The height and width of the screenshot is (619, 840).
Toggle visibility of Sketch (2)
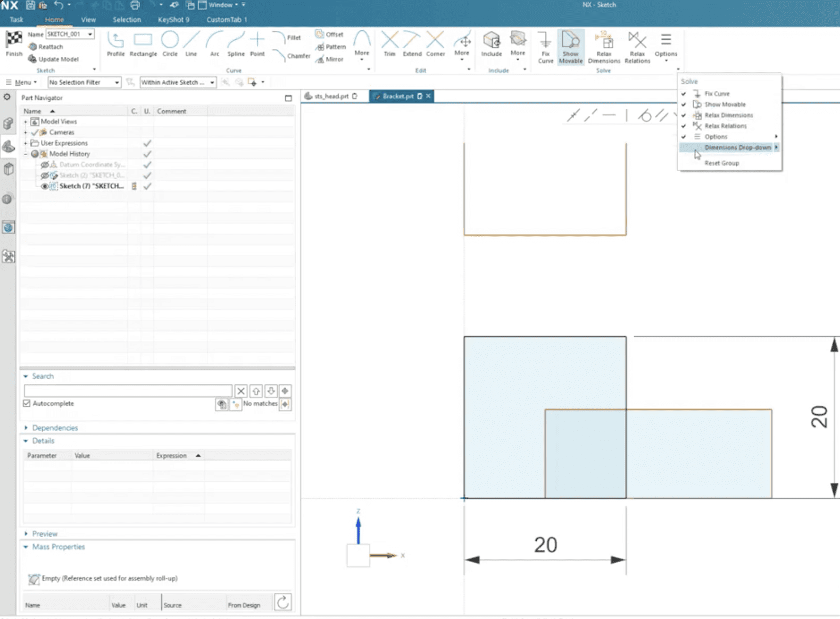[45, 175]
